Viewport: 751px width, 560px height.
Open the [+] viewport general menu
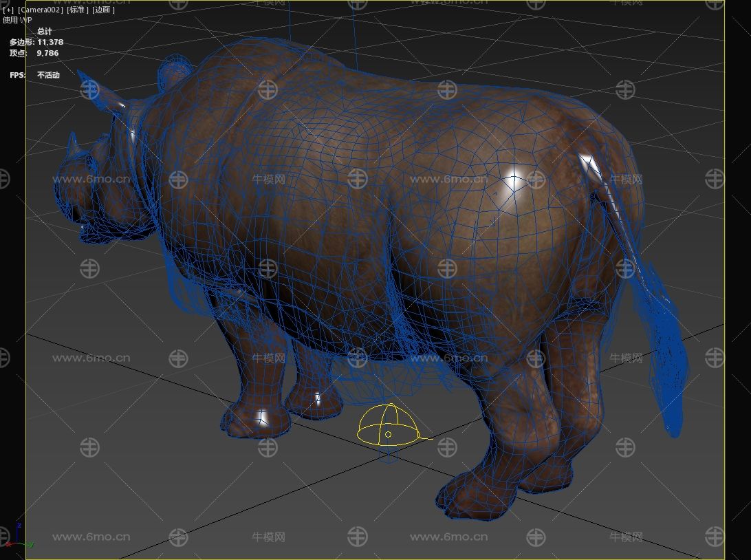(8, 10)
